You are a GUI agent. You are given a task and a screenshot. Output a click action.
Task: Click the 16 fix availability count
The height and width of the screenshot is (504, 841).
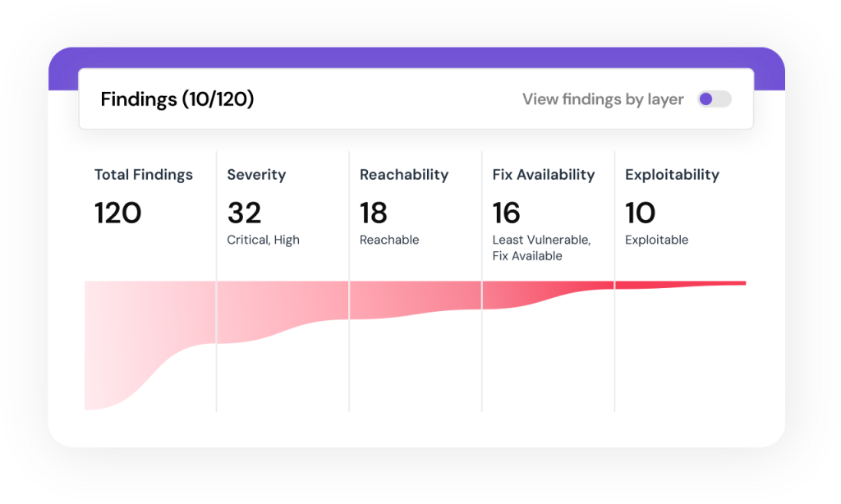coord(506,213)
